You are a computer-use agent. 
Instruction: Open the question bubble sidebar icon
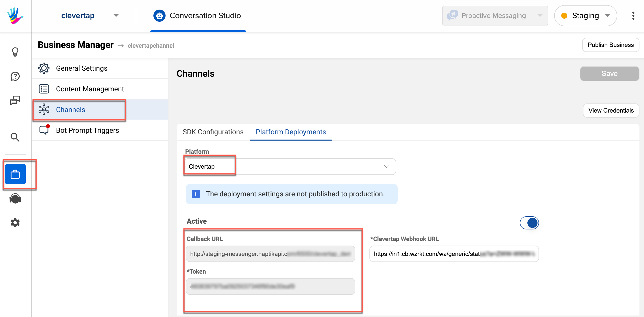click(15, 76)
